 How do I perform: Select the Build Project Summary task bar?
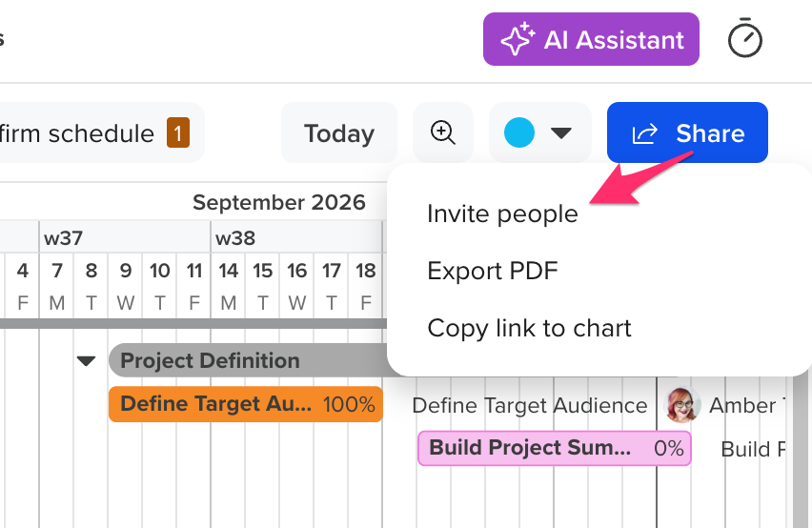(554, 448)
